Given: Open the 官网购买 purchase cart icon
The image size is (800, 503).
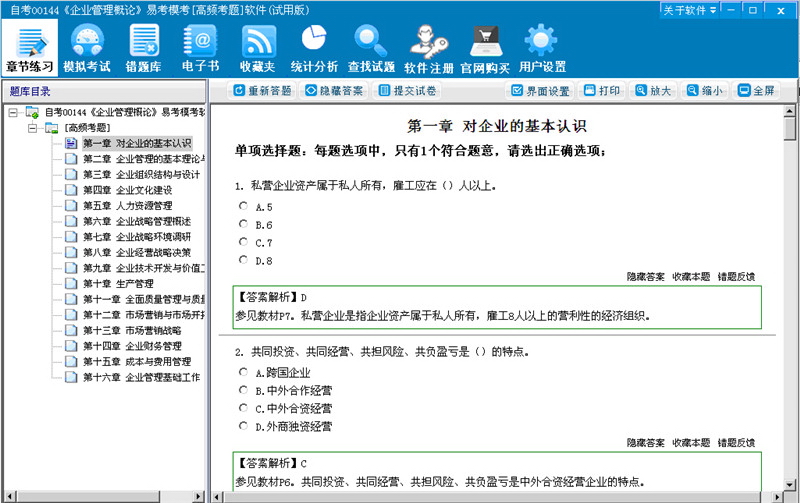Looking at the screenshot, I should pyautogui.click(x=485, y=48).
